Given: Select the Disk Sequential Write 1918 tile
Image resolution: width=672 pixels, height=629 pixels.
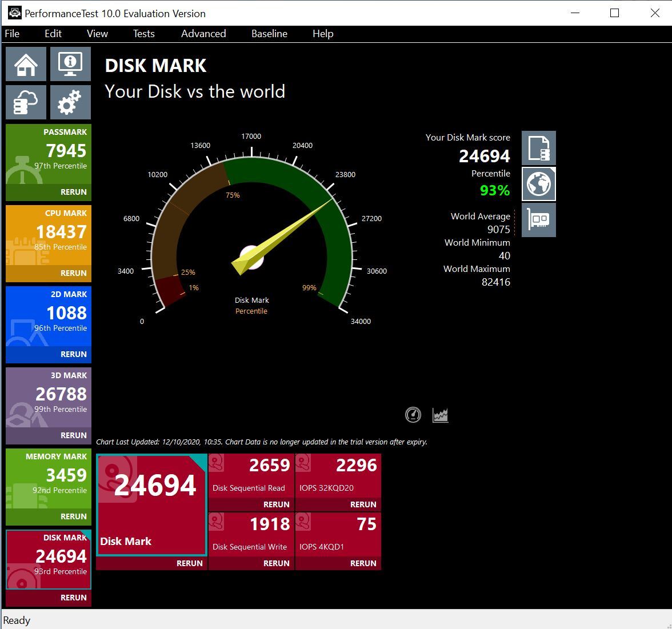Looking at the screenshot, I should [251, 534].
